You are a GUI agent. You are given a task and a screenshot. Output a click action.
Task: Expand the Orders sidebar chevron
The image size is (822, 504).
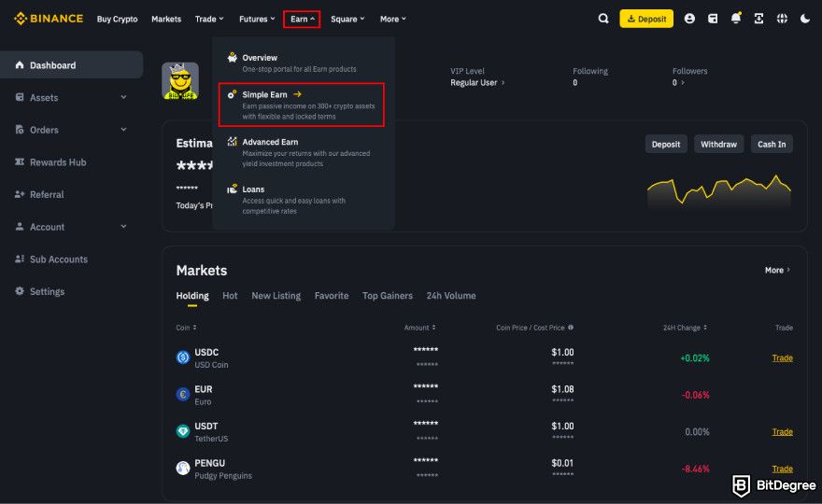(123, 130)
